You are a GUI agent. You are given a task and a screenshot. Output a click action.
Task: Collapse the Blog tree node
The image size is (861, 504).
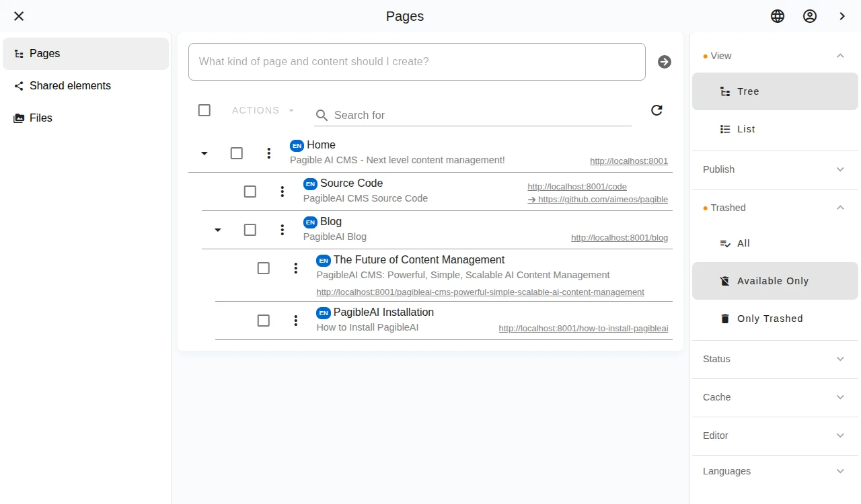click(x=218, y=230)
